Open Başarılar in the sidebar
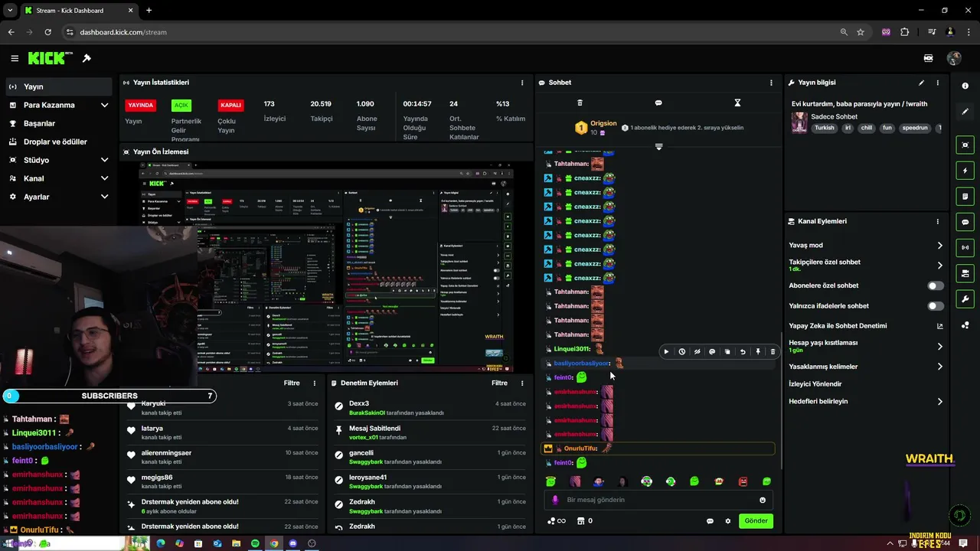 58,123
